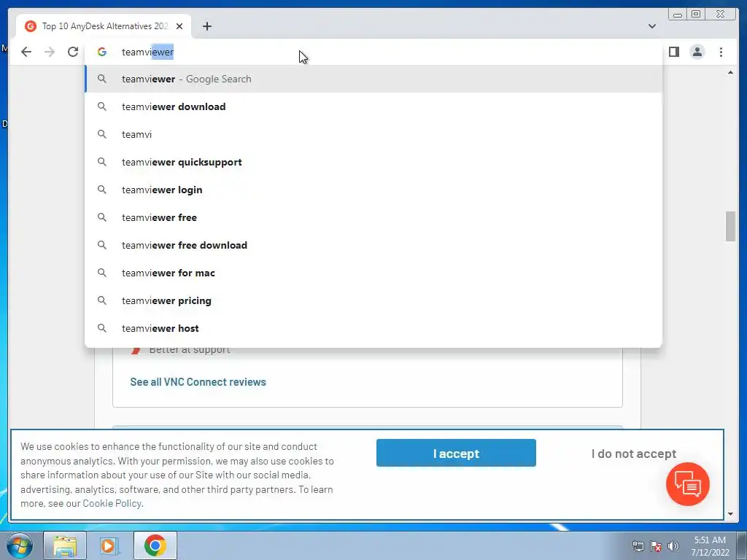This screenshot has width=747, height=560.
Task: Choose suggestion teamvi
Action: (x=373, y=134)
